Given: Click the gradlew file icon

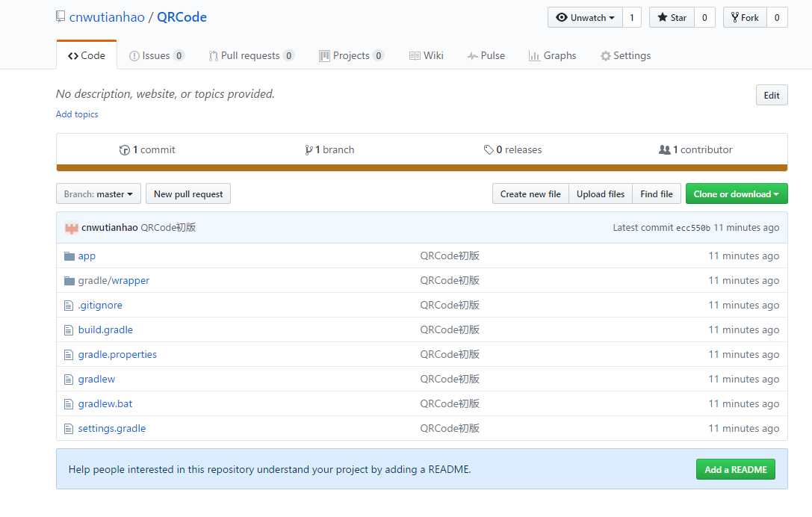Looking at the screenshot, I should [69, 380].
